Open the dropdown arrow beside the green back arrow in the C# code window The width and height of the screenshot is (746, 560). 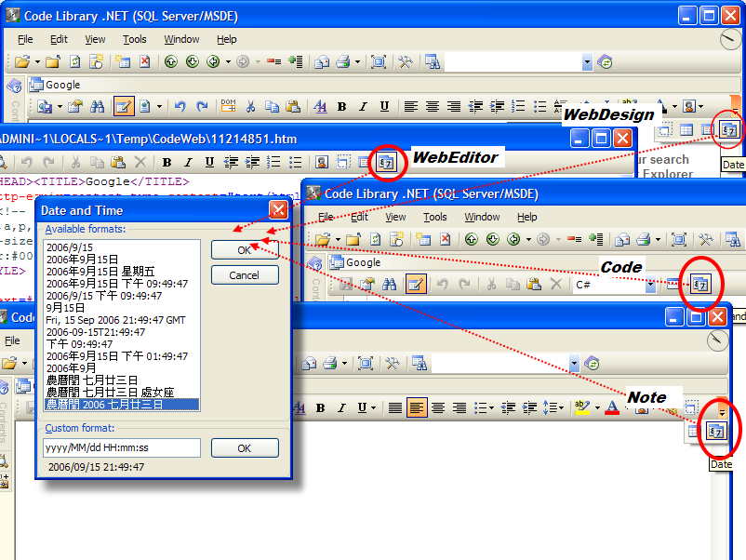(x=528, y=239)
